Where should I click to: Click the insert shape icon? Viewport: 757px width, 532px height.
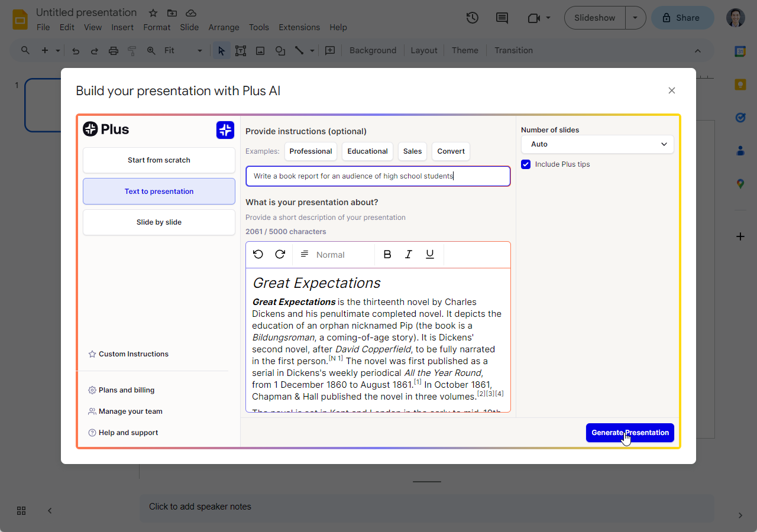pyautogui.click(x=280, y=51)
